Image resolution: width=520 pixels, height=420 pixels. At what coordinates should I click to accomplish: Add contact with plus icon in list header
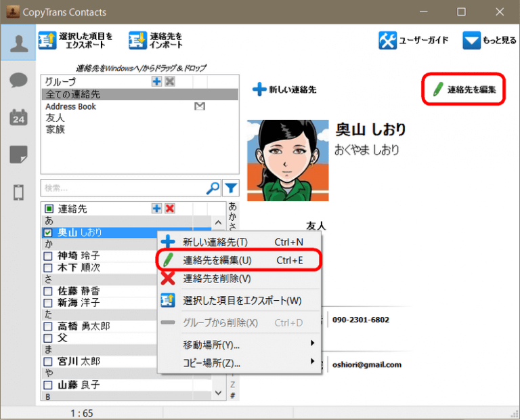156,209
